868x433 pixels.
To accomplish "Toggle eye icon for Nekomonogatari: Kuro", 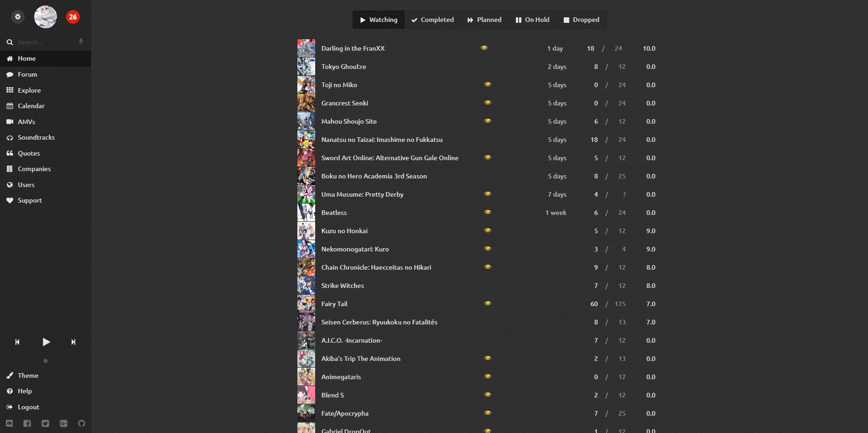I will 488,248.
